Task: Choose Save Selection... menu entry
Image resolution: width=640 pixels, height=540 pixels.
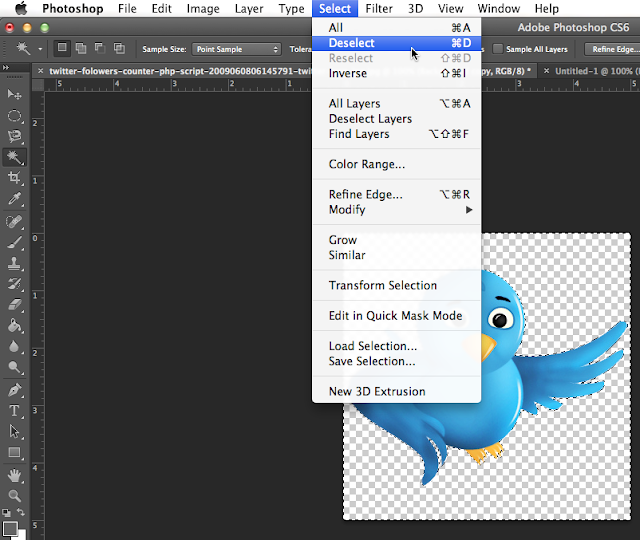Action: point(397,361)
